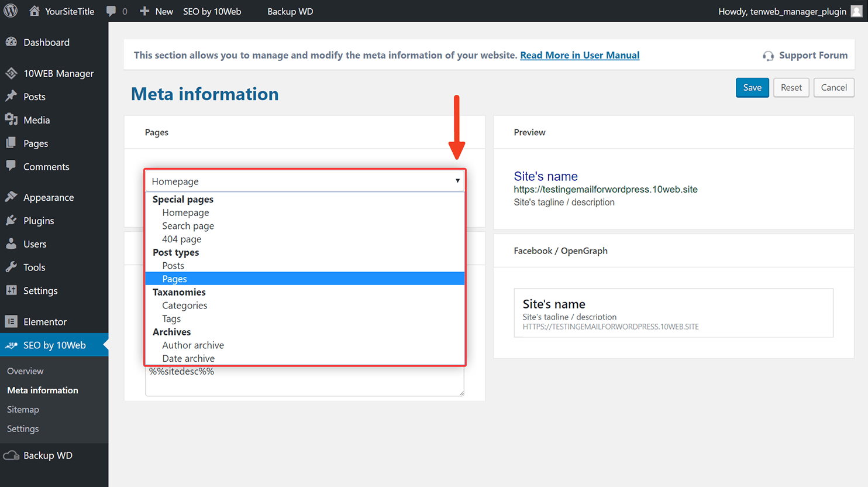Click the plus icon next to New
This screenshot has height=487, width=868.
pos(144,11)
